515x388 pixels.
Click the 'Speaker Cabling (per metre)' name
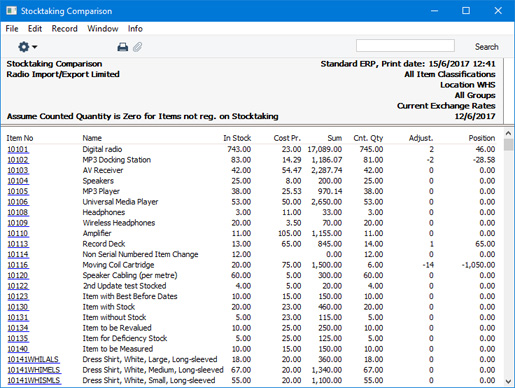pos(130,275)
